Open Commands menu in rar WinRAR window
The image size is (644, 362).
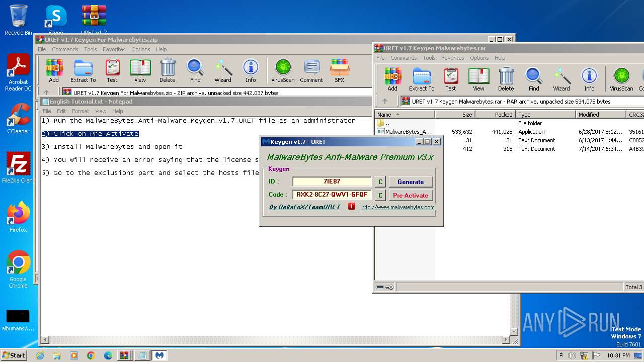pyautogui.click(x=404, y=58)
